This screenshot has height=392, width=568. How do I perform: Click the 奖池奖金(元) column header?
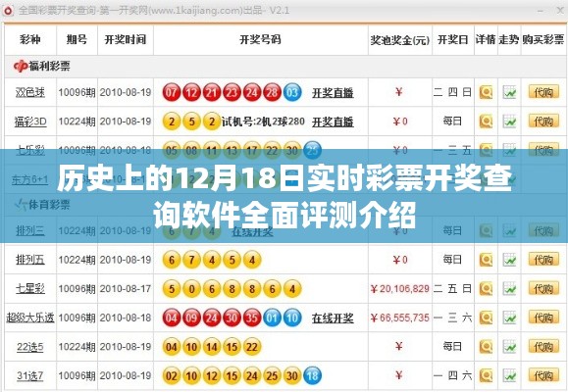coord(400,40)
